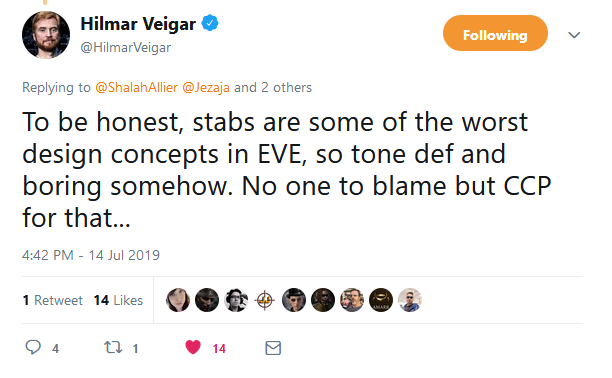View the 1 Retweet list
Screen dimensions: 612x378
53,300
